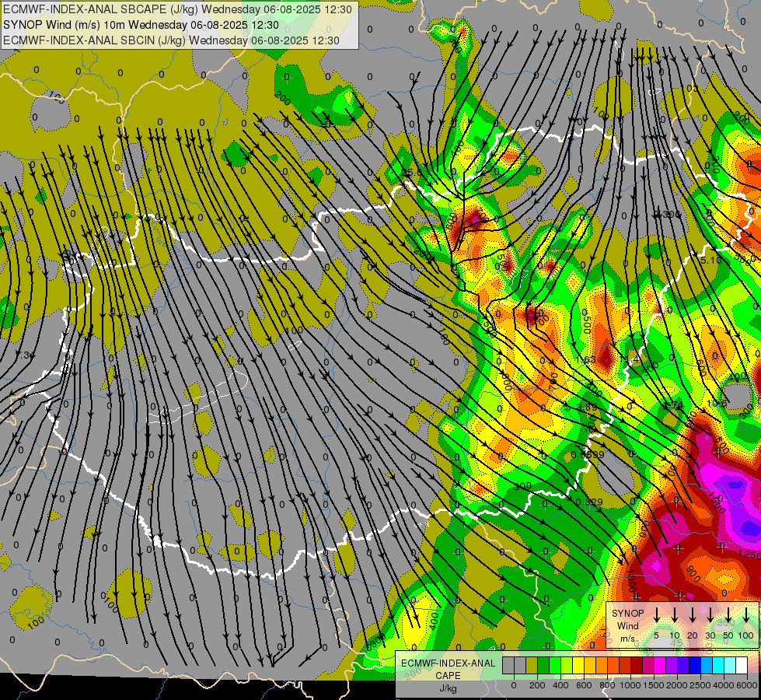This screenshot has height=700, width=761.
Task: Click the 1500 tick label on the CAPE scale
Action: click(654, 685)
